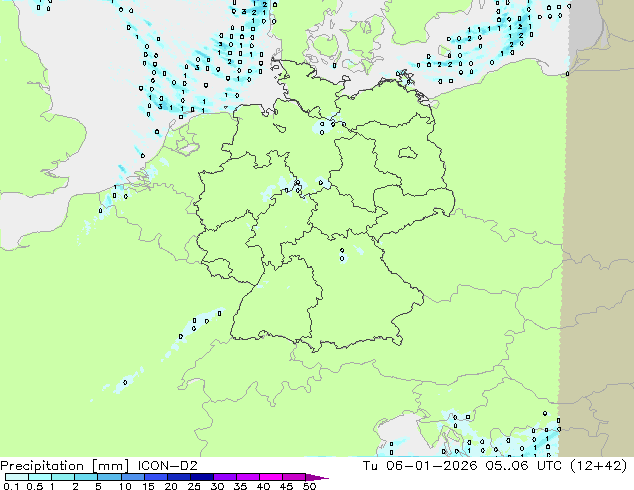The height and width of the screenshot is (490, 634).
Task: Click the 30 to 35 mm purple swatch
Action: click(225, 477)
